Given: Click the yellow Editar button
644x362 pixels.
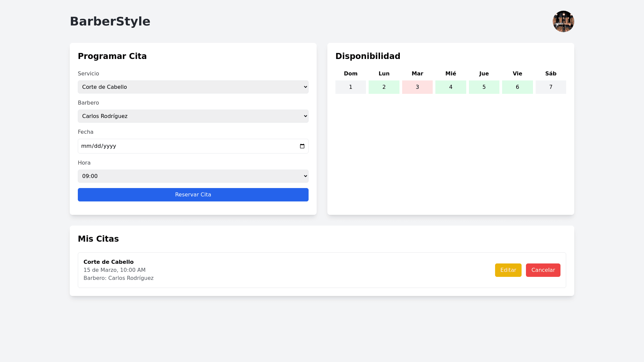Looking at the screenshot, I should pyautogui.click(x=508, y=270).
